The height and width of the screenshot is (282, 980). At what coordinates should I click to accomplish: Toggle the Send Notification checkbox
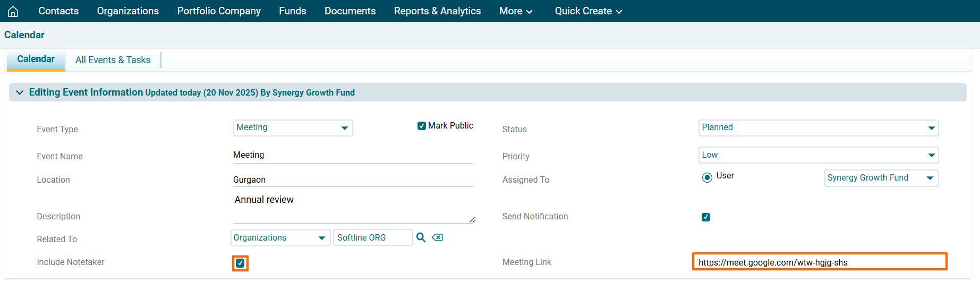coord(706,217)
